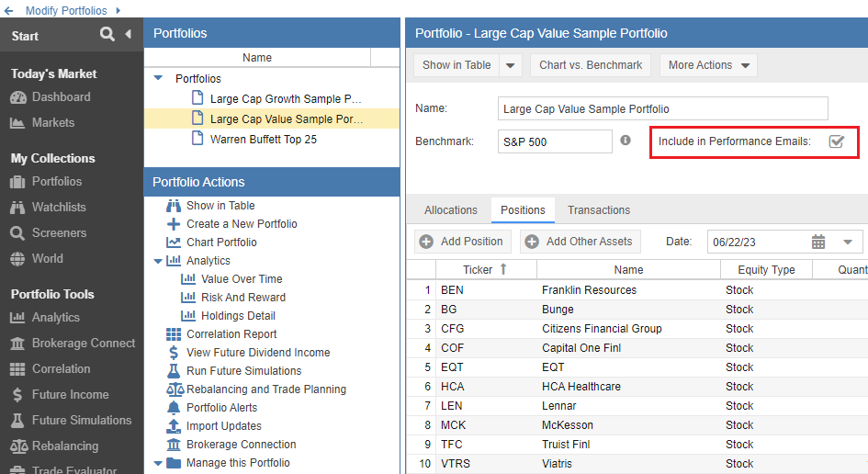This screenshot has width=868, height=474.
Task: Open Rebalancing in sidebar
Action: (54, 446)
